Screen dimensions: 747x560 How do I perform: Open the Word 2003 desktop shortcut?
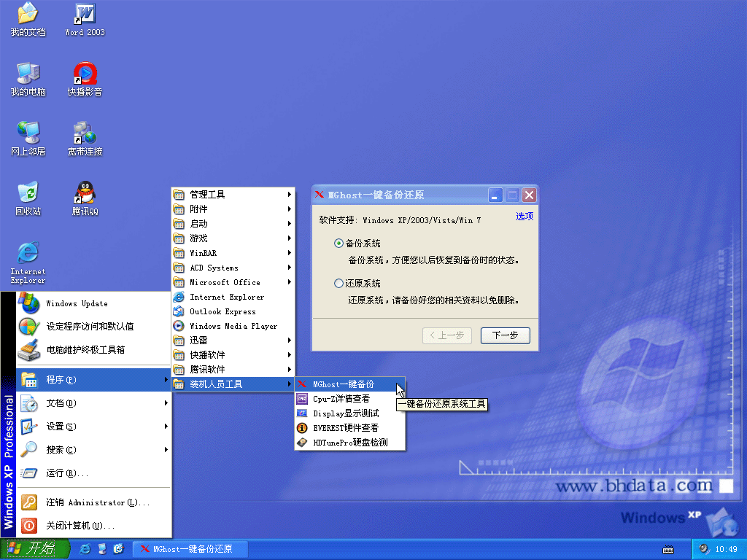(x=85, y=19)
